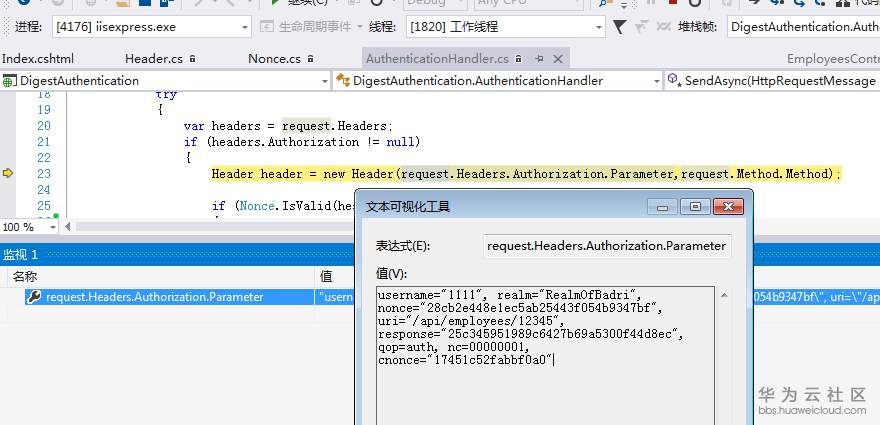The height and width of the screenshot is (425, 880).
Task: Open the DigestAuthentication project navigation dropdown
Action: 325,81
